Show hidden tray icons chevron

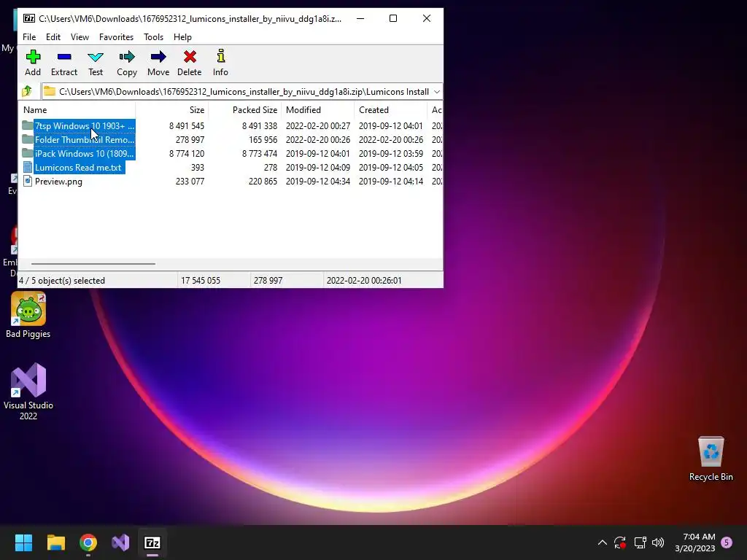602,542
